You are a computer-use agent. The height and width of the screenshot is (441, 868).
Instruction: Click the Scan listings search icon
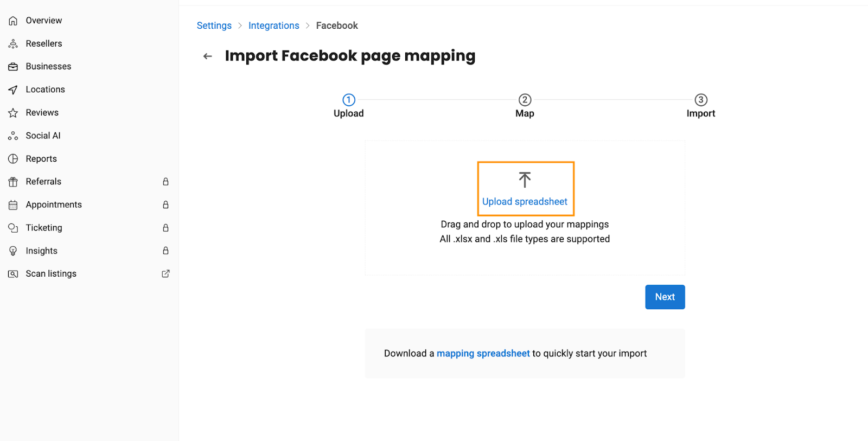(x=13, y=274)
